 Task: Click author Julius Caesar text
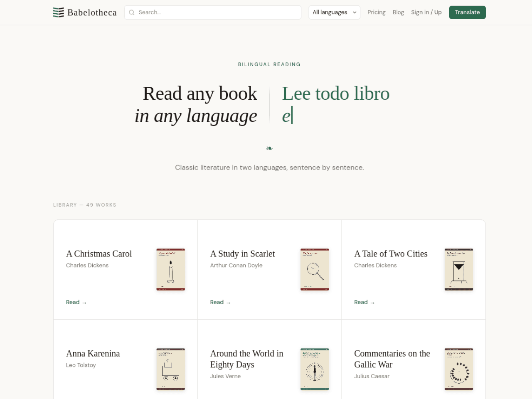click(x=372, y=376)
